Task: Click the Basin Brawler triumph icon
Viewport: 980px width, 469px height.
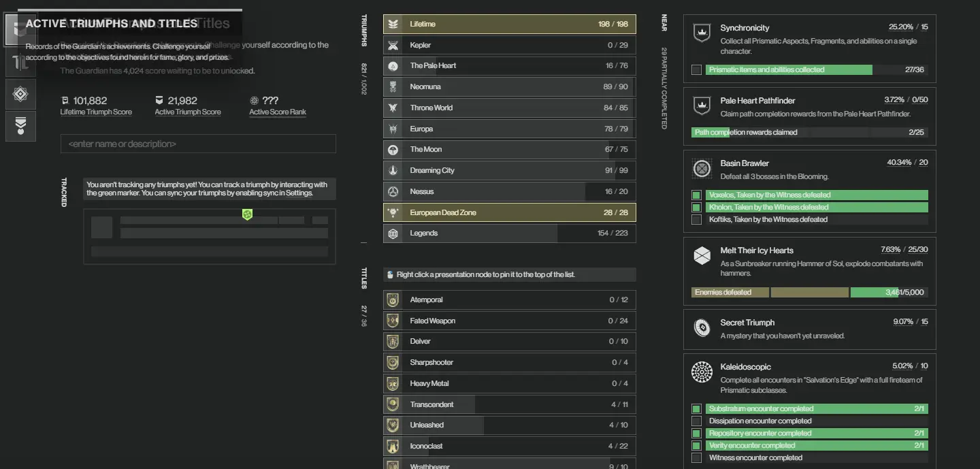Action: tap(702, 169)
